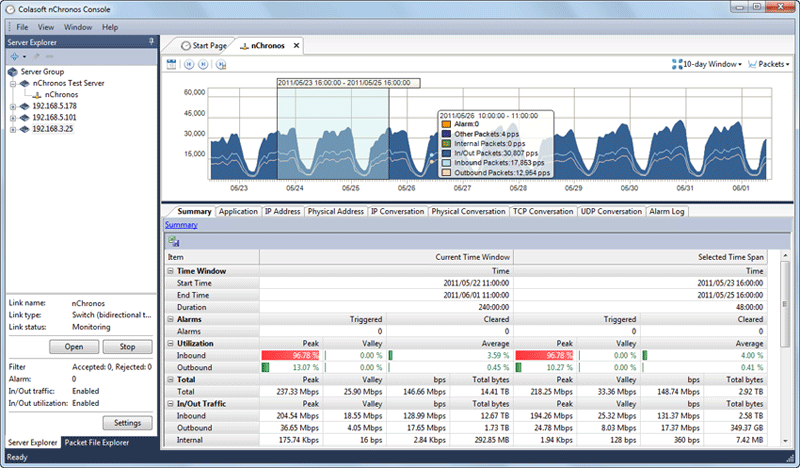800x468 pixels.
Task: Collapse the Utilization group in the table
Action: pyautogui.click(x=171, y=342)
